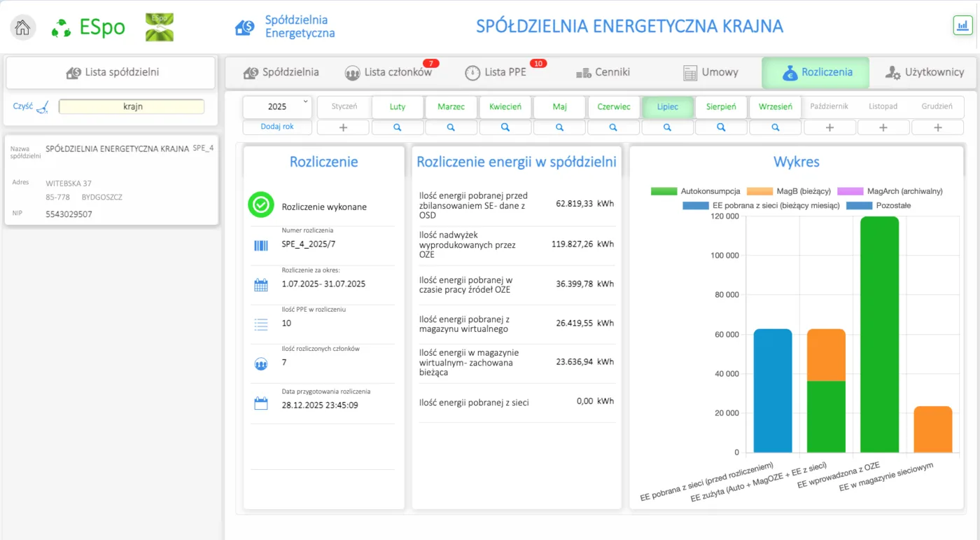The height and width of the screenshot is (540, 980).
Task: Click the list icon by Ilość PPE
Action: tap(261, 324)
